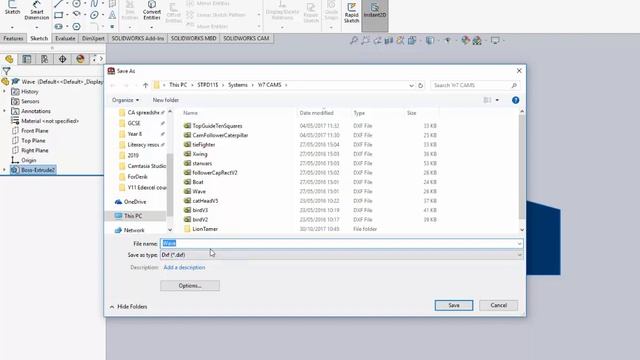Click the Zoom to Fit magnifier icon
This screenshot has height=360, width=640.
pos(353,40)
